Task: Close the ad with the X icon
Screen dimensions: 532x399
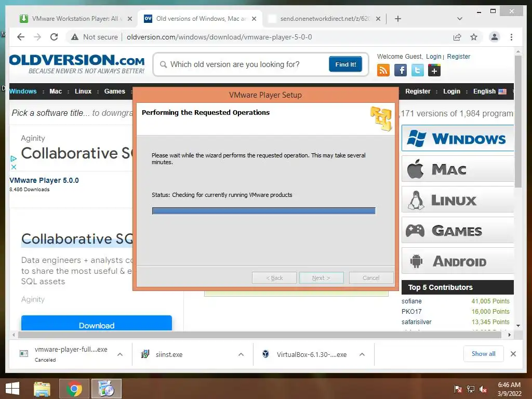Action: [x=14, y=167]
